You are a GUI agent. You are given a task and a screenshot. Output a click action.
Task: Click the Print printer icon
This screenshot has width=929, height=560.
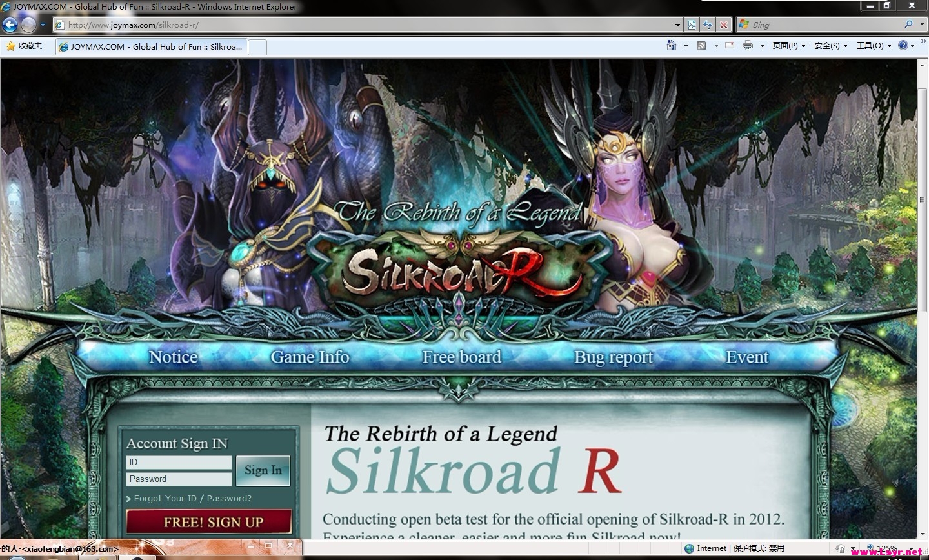pyautogui.click(x=748, y=46)
